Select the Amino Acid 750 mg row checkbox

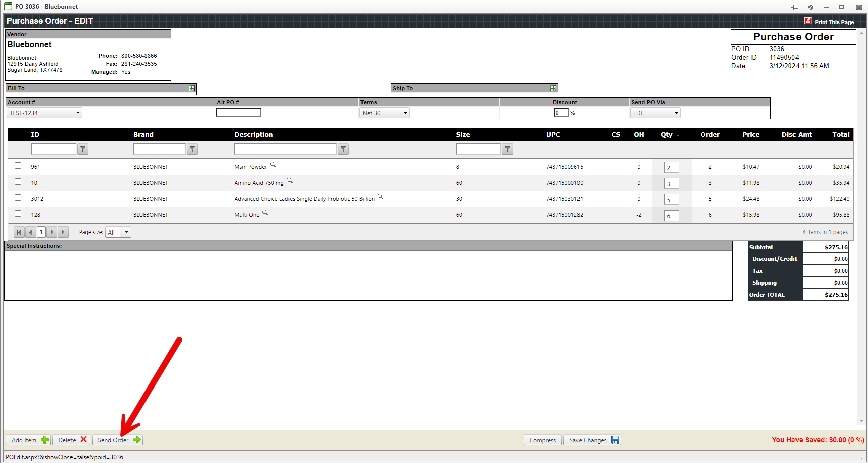[x=18, y=182]
